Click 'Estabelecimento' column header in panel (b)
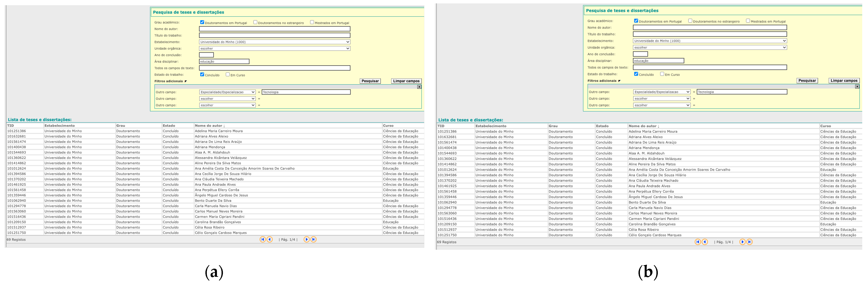 click(491, 126)
